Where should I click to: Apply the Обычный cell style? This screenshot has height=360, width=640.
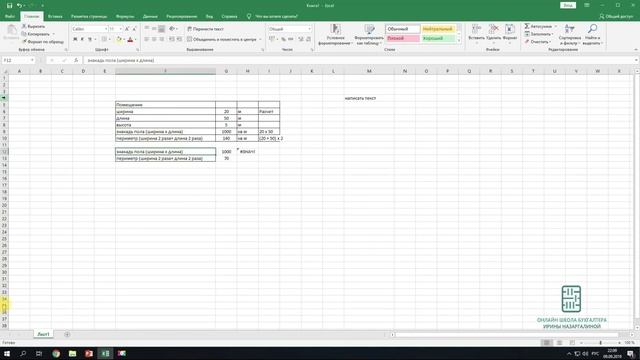tap(402, 29)
